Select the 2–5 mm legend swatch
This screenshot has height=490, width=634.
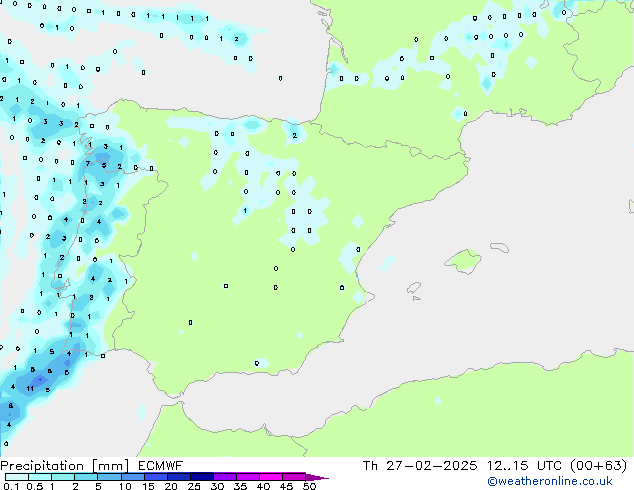coord(86,477)
